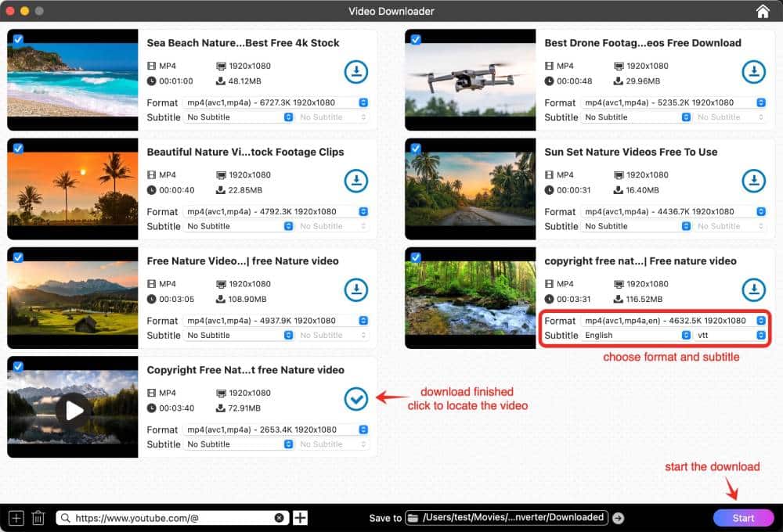Uncheck the Sea Beach Nature video selection

[20, 39]
